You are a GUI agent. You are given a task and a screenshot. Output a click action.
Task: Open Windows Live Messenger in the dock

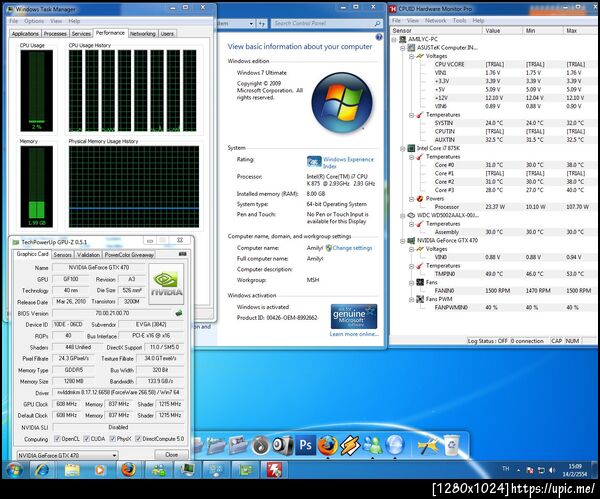[x=373, y=445]
